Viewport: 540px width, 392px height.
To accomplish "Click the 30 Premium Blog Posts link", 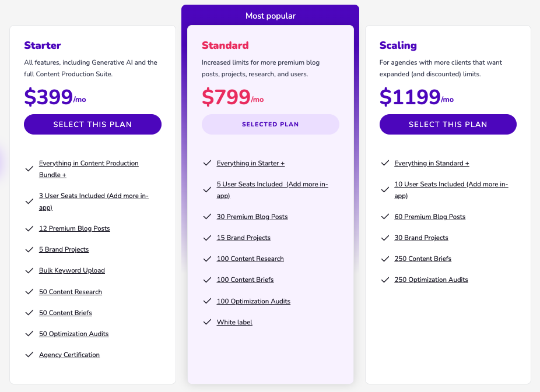I will [x=252, y=217].
